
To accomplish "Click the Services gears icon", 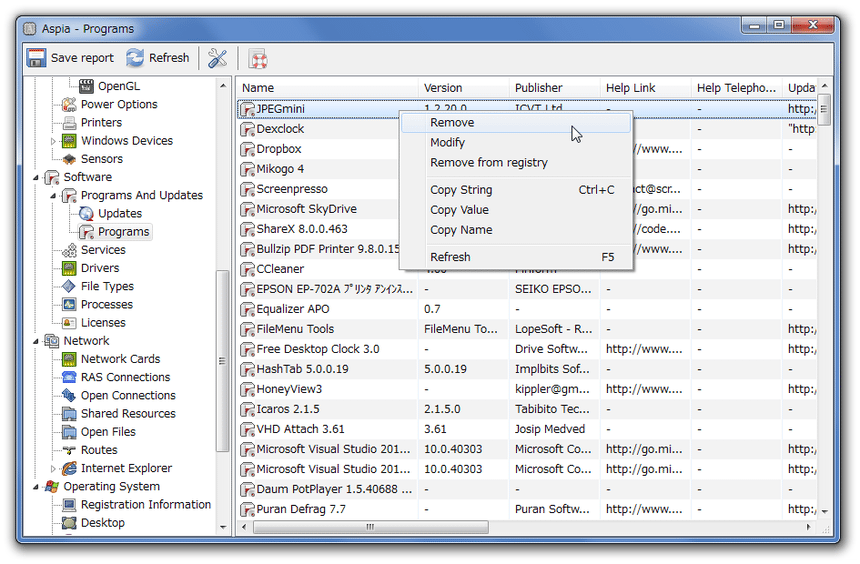I will click(x=69, y=250).
